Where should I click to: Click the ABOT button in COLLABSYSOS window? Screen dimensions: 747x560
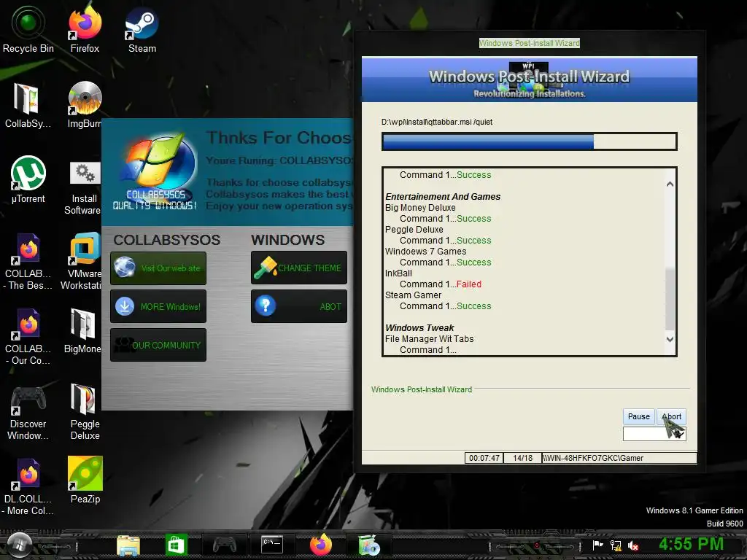pyautogui.click(x=298, y=306)
